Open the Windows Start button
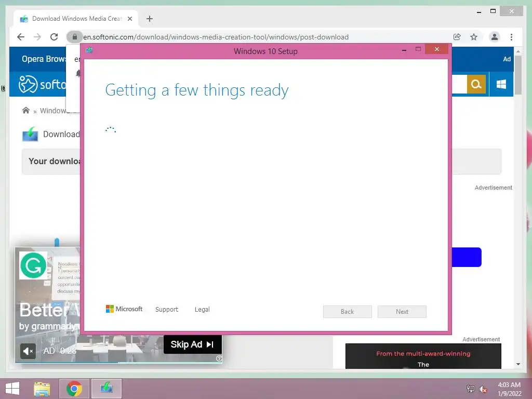 (12, 389)
